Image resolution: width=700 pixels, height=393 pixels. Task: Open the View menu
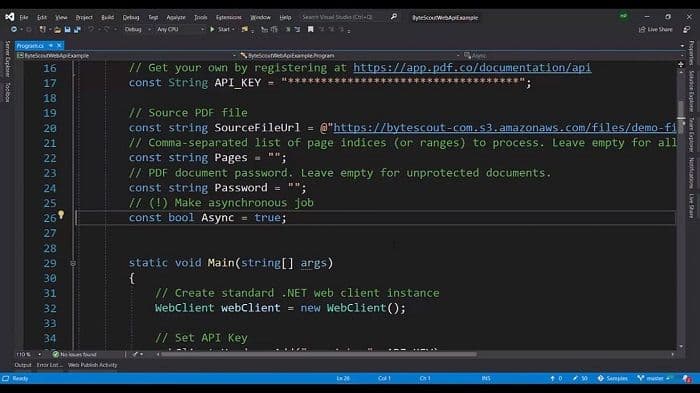coord(61,17)
